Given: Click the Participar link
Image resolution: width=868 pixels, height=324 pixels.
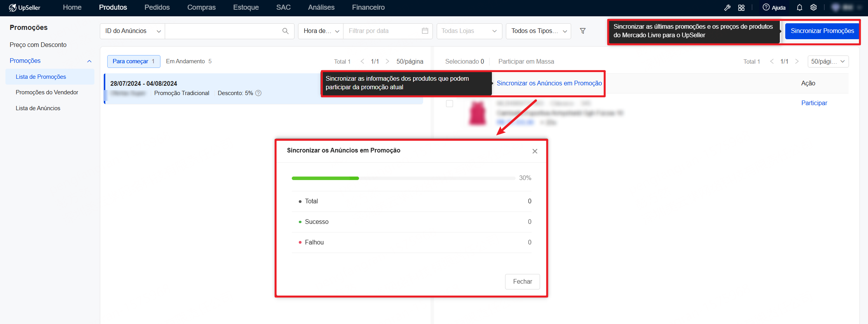Looking at the screenshot, I should point(814,103).
